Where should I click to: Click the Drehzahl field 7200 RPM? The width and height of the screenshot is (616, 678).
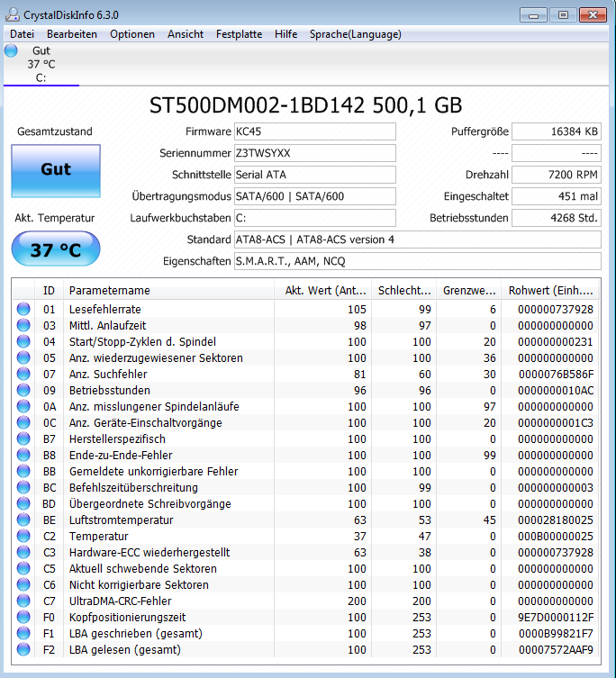(x=557, y=175)
